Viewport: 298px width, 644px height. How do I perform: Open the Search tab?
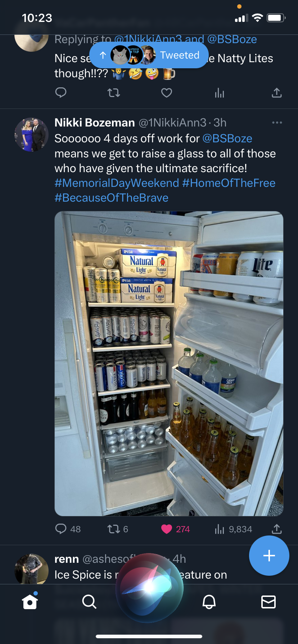click(89, 601)
